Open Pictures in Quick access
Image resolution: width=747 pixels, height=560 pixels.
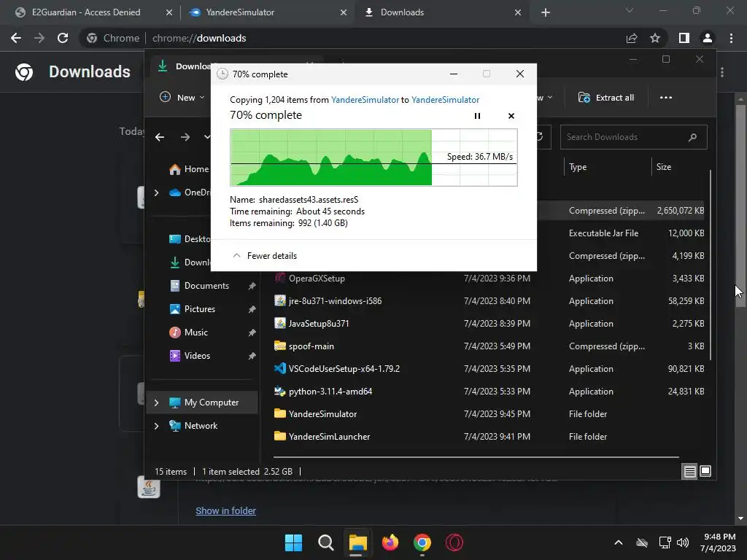click(200, 309)
